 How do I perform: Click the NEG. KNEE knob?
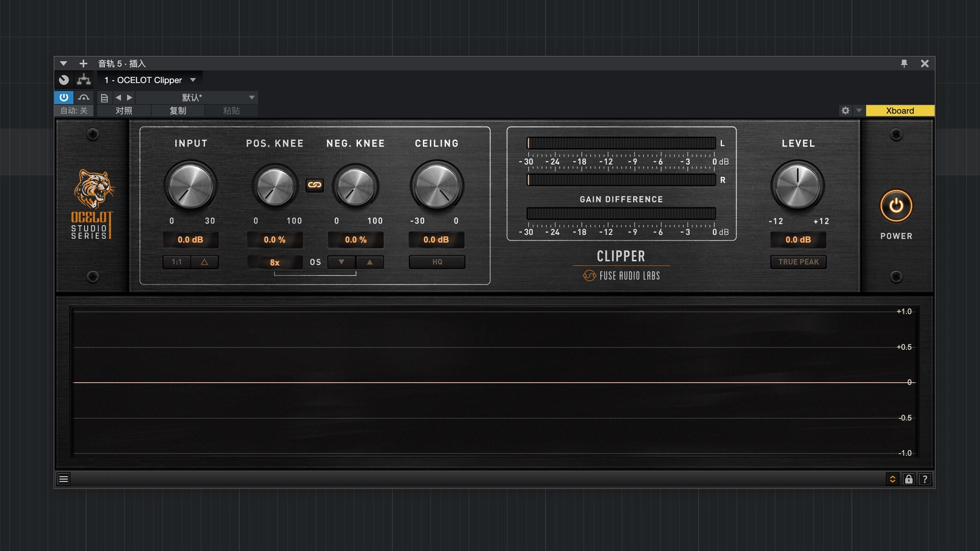pos(356,186)
